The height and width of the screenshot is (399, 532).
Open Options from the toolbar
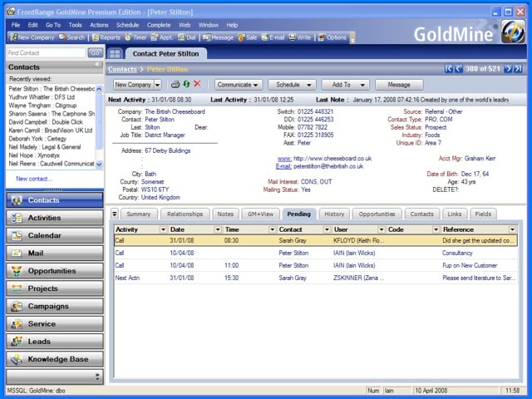tap(332, 37)
